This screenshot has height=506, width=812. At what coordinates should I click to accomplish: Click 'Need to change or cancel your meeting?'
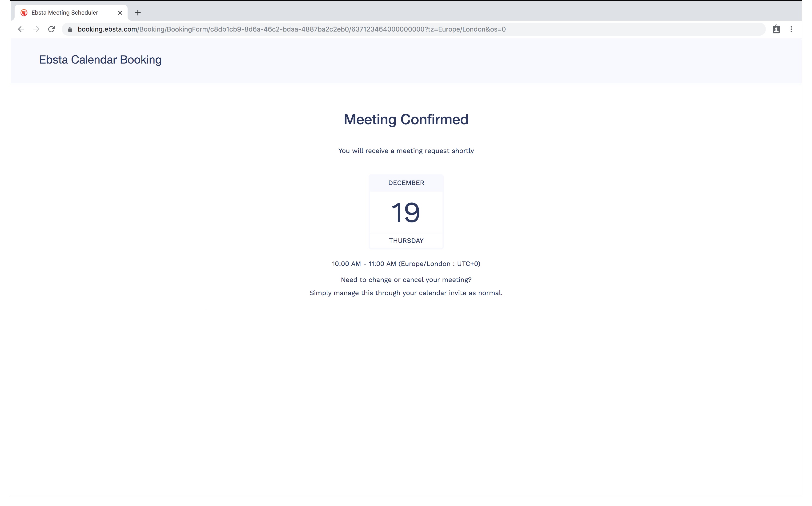pos(406,280)
